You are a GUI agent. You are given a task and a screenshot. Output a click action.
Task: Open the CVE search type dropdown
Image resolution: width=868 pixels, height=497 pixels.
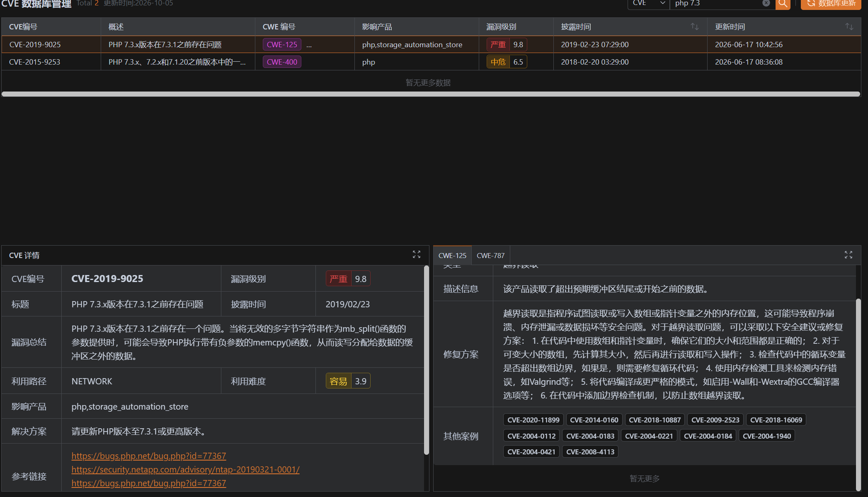(x=649, y=4)
